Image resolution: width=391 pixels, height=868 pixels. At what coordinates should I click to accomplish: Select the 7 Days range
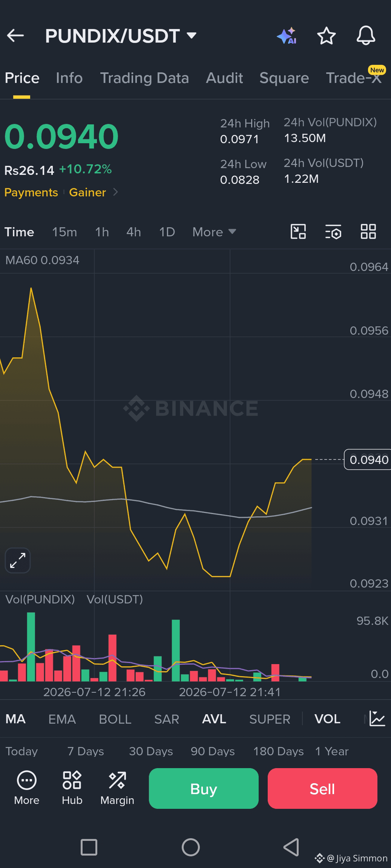[86, 751]
